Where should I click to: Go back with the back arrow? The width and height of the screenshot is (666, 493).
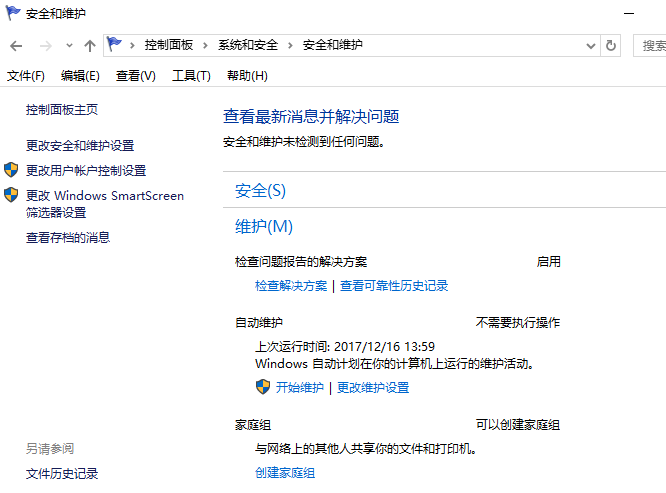point(16,45)
